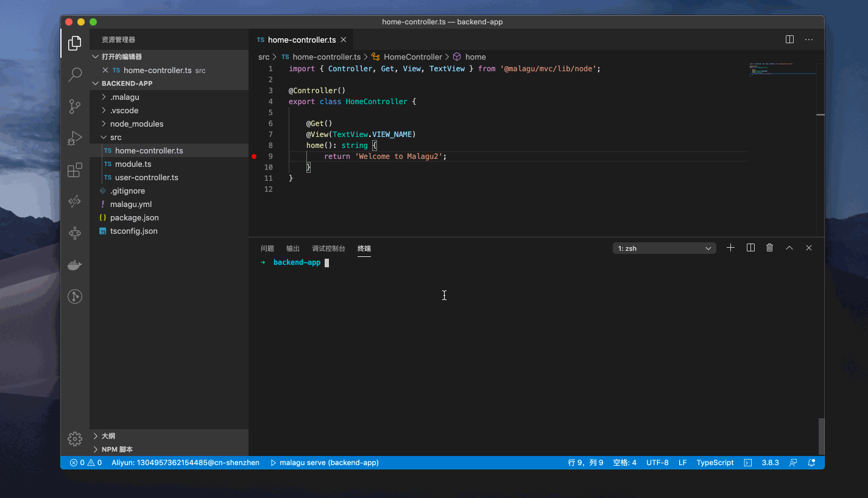Click the feedback icon in status bar
This screenshot has width=868, height=498.
tap(793, 463)
